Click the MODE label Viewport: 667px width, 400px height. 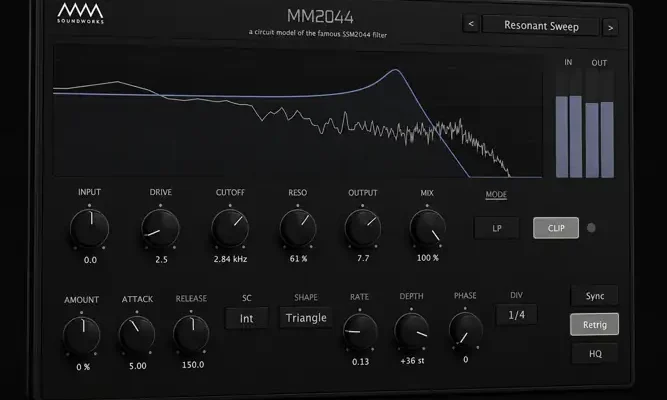[x=496, y=194]
